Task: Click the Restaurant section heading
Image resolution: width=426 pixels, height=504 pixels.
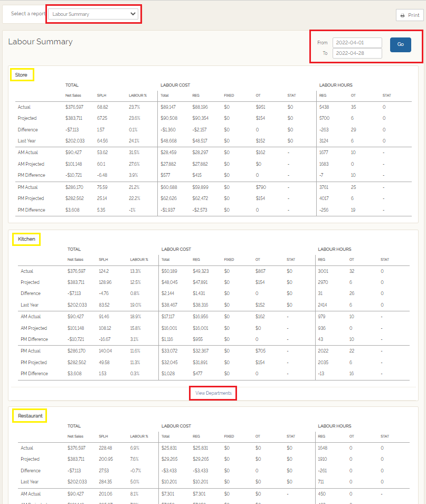Action: point(30,416)
